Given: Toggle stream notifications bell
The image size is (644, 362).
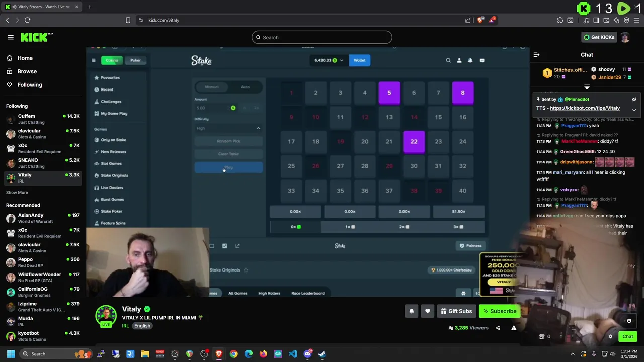Looking at the screenshot, I should click(x=411, y=311).
